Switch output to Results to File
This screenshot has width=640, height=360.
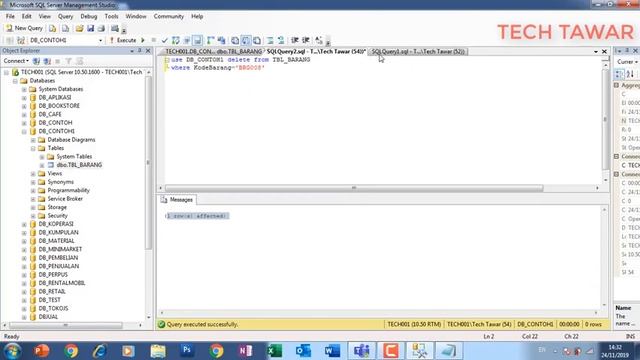pos(257,40)
